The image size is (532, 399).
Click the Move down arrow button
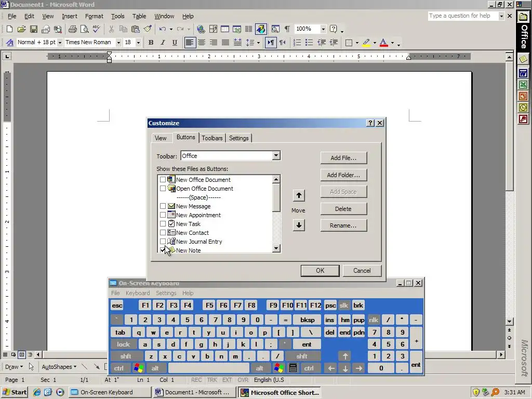(299, 225)
